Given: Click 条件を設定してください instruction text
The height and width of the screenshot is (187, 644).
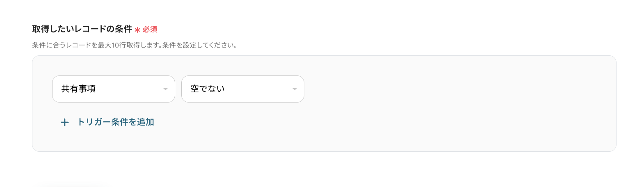Looking at the screenshot, I should pyautogui.click(x=200, y=45).
